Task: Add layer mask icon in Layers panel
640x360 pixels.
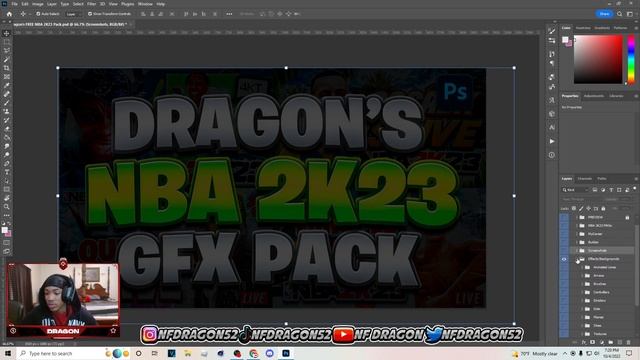Action: 593,342
